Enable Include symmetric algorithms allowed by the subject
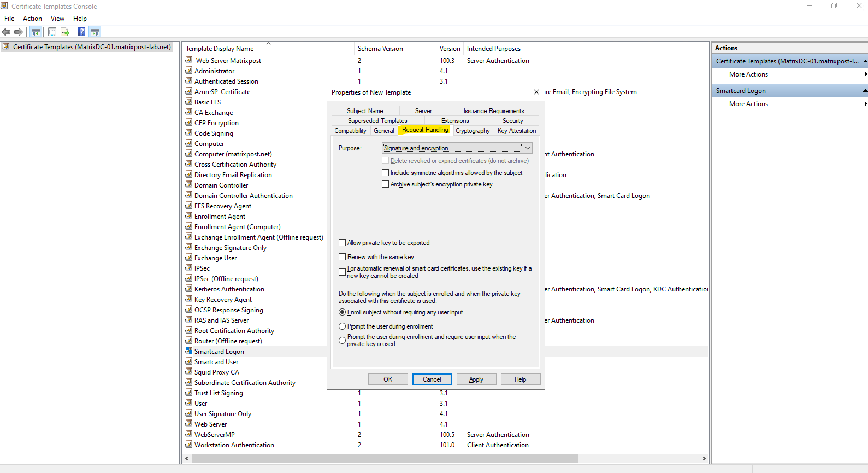Screen dimensions: 868x473 click(386, 173)
